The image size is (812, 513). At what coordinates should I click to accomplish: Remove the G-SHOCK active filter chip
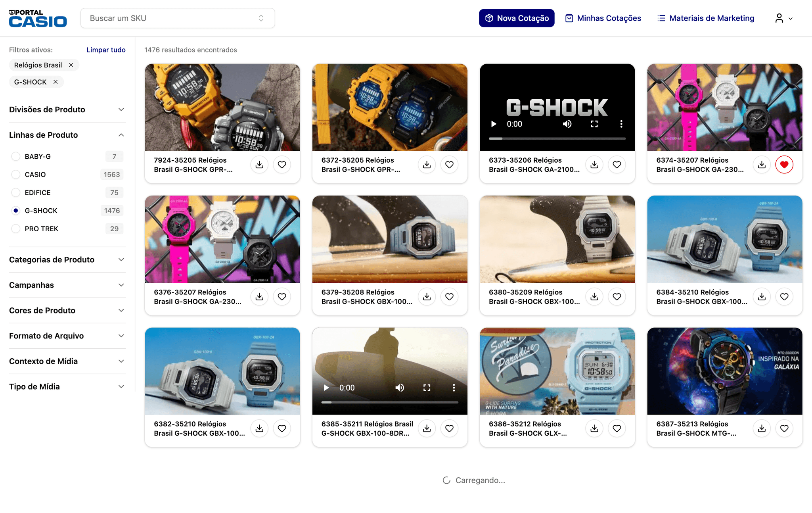coord(56,82)
